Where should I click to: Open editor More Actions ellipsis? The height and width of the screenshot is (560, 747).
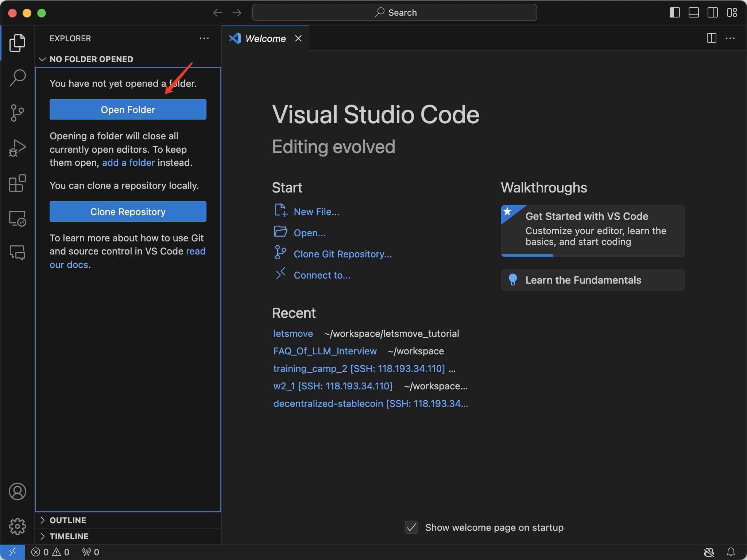click(730, 38)
